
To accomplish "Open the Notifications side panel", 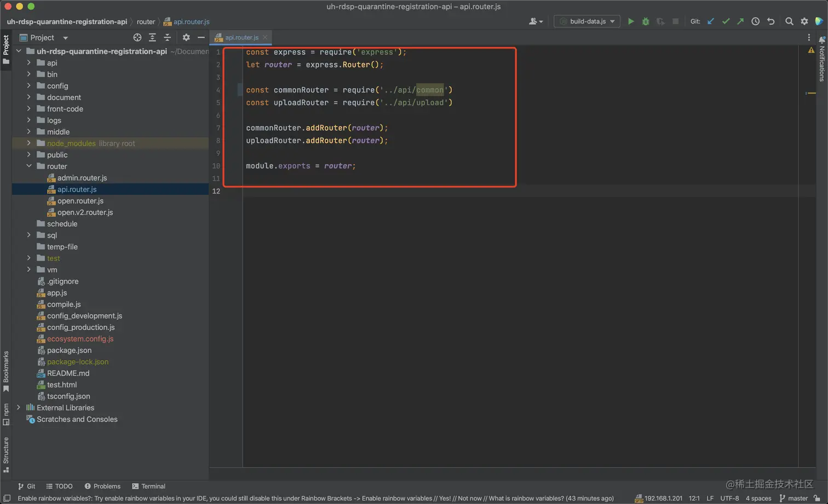I will tap(822, 59).
